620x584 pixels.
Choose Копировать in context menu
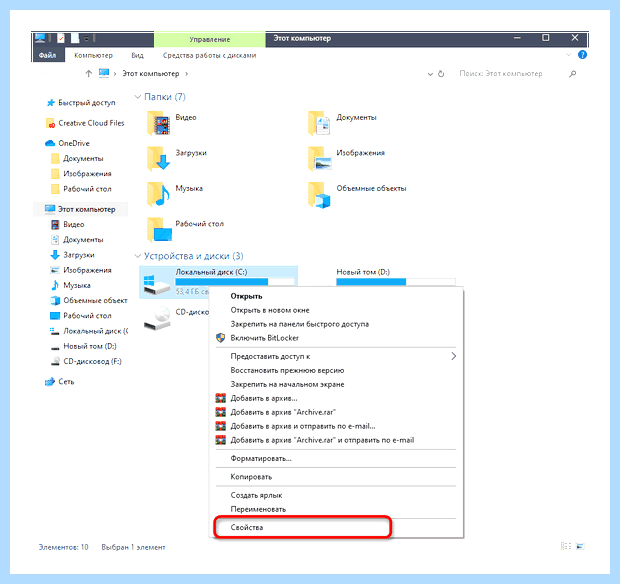336,476
